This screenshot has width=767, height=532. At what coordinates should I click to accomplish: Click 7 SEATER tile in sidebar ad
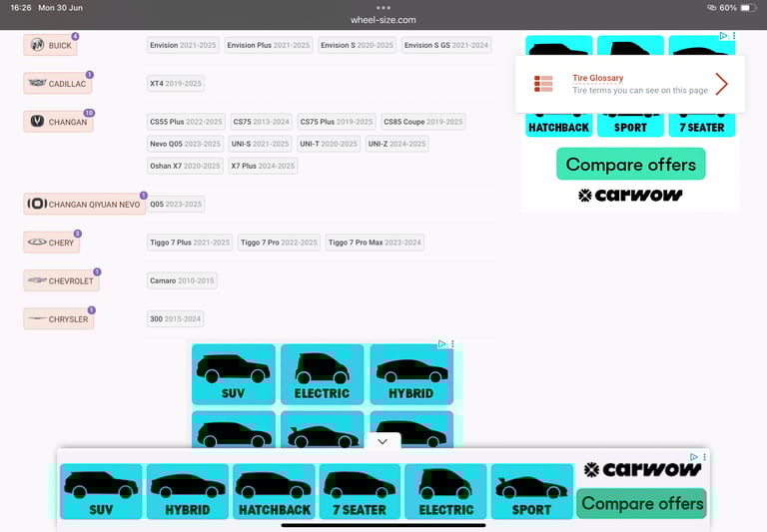pyautogui.click(x=702, y=125)
